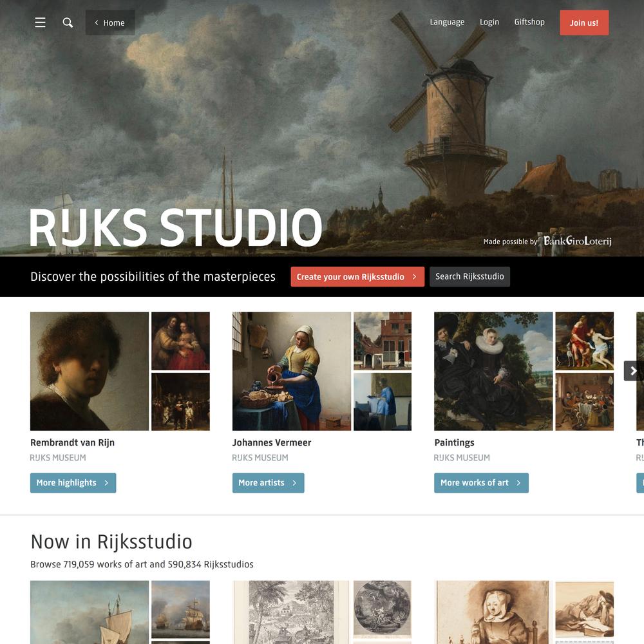Open the Night Watch small thumbnail
Image resolution: width=644 pixels, height=644 pixels.
pos(181,402)
